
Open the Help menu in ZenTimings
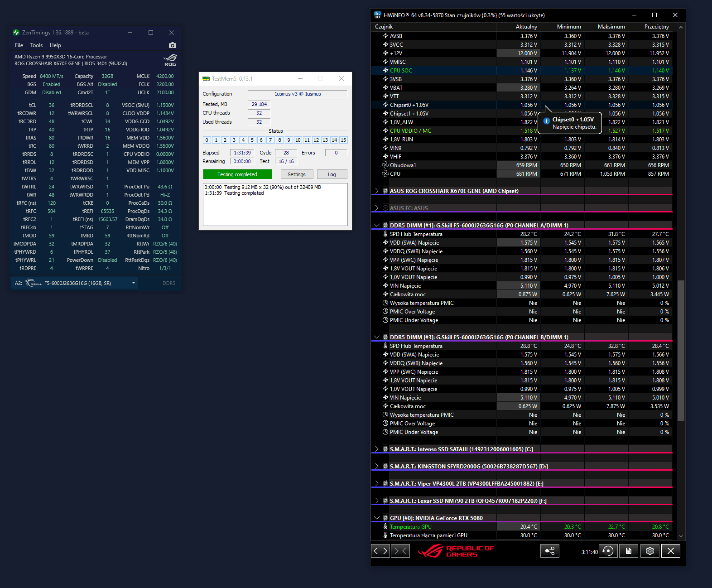pyautogui.click(x=55, y=45)
